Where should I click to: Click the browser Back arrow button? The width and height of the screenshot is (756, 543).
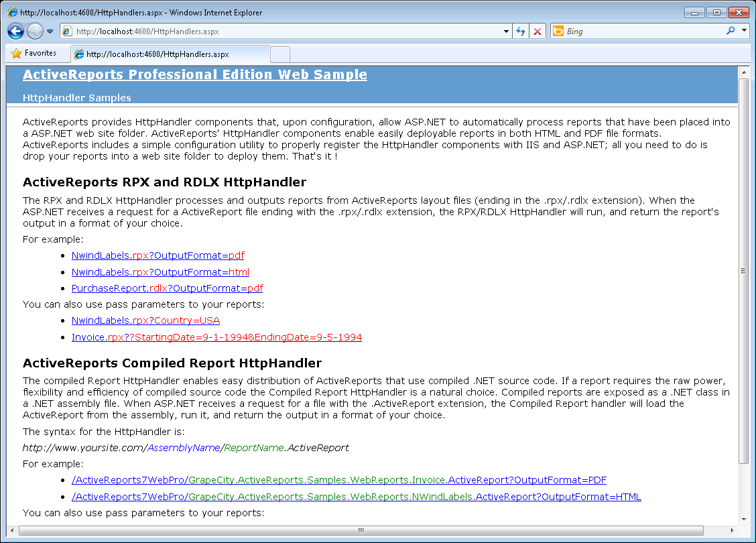point(15,32)
